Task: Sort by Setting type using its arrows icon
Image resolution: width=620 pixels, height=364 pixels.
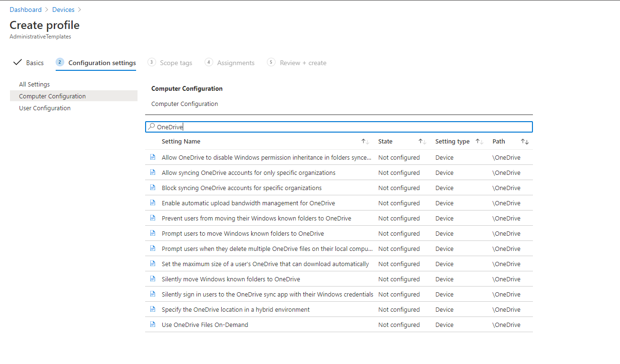Action: click(479, 142)
